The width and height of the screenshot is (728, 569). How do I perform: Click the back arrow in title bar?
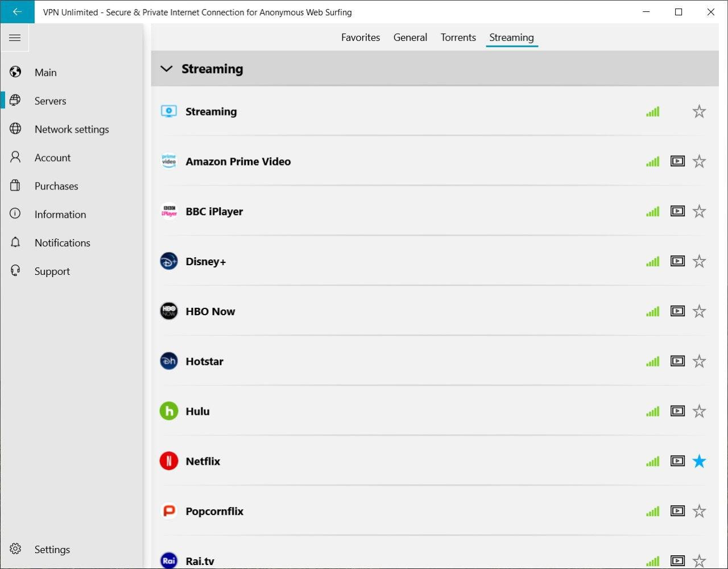[x=17, y=12]
